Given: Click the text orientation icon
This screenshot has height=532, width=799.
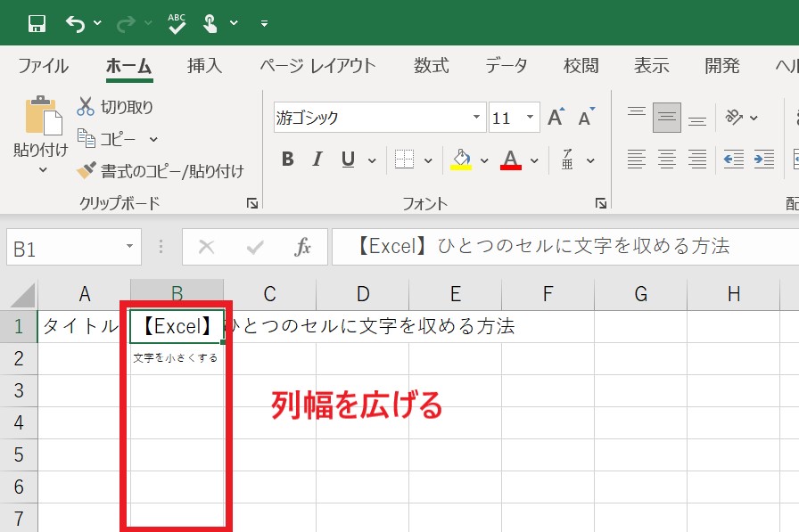Looking at the screenshot, I should [734, 117].
